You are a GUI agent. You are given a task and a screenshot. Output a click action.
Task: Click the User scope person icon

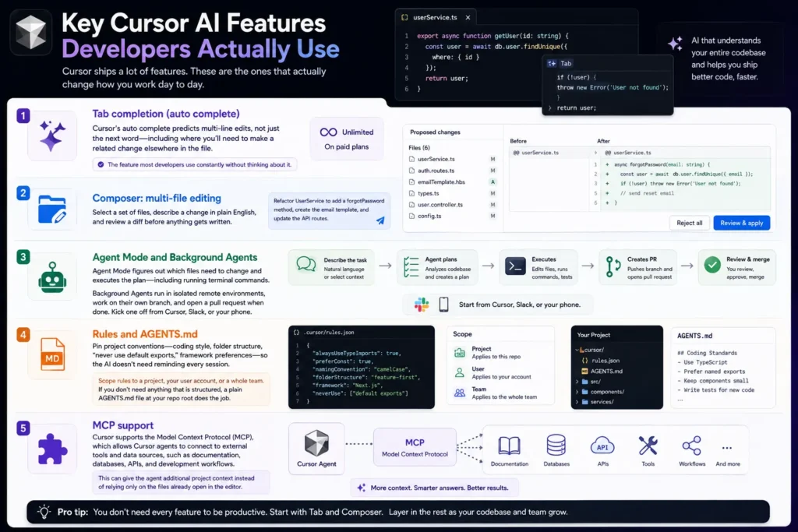[460, 372]
